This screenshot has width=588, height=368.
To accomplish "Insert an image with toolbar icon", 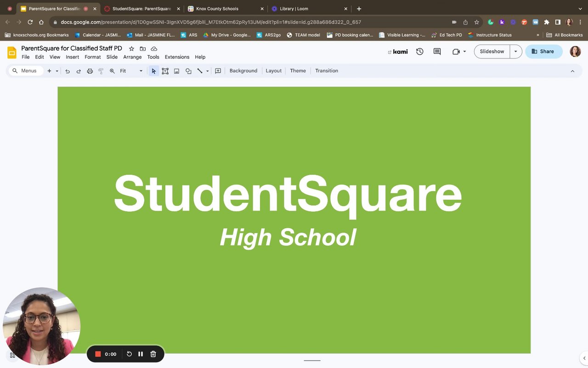I will (x=176, y=71).
